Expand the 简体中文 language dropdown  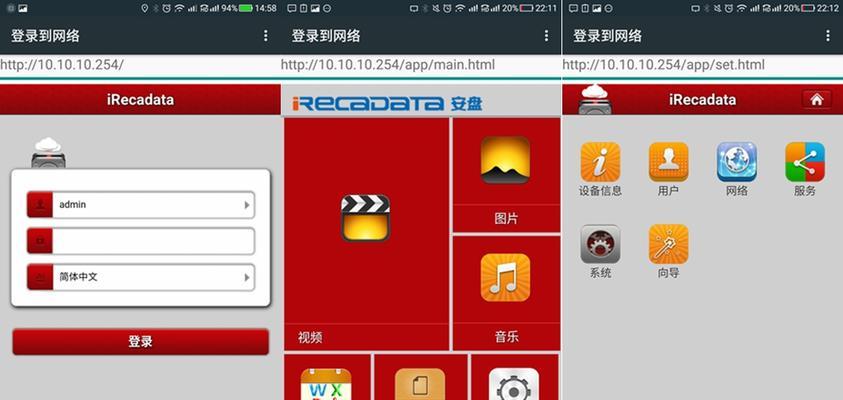[x=247, y=277]
